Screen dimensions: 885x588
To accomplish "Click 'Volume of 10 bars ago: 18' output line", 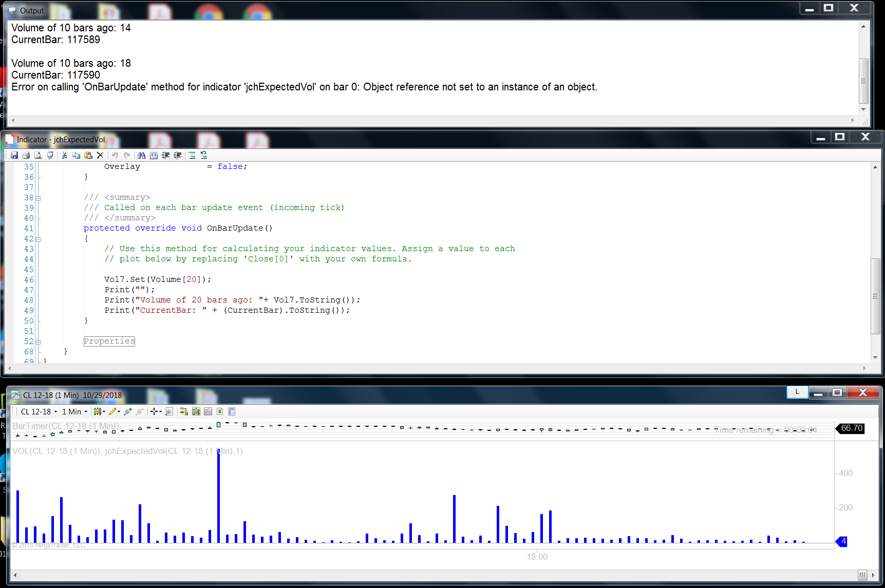I will [71, 63].
